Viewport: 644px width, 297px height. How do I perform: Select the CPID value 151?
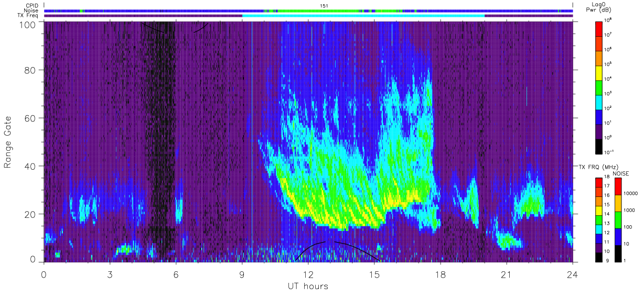coord(324,5)
